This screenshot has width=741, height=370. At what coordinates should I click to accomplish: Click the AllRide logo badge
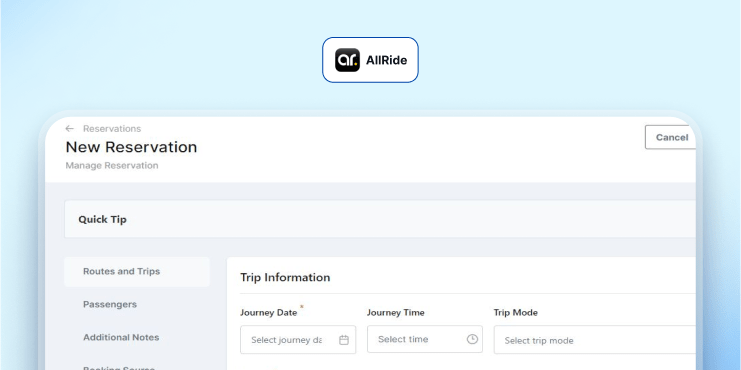(370, 60)
